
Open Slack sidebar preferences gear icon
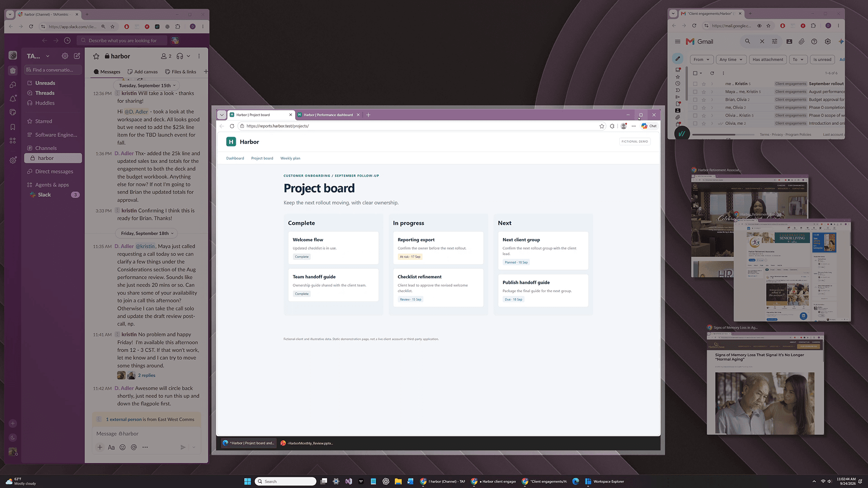[65, 56]
